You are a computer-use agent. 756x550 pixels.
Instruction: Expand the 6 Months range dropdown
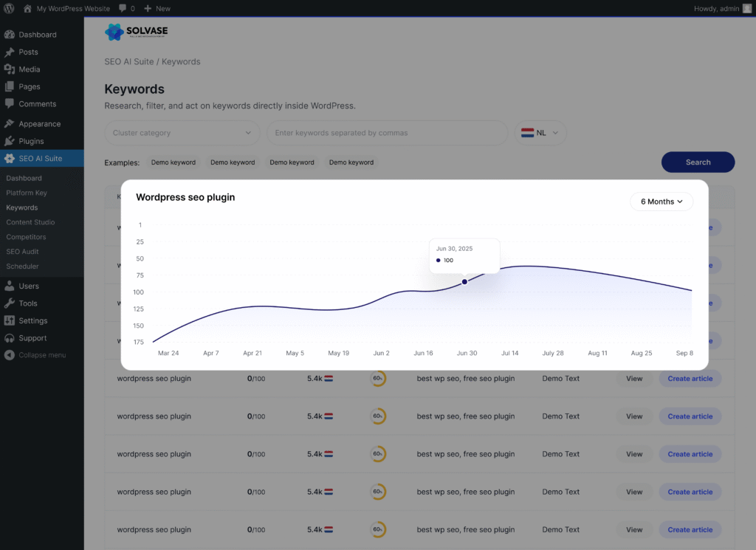pos(661,202)
